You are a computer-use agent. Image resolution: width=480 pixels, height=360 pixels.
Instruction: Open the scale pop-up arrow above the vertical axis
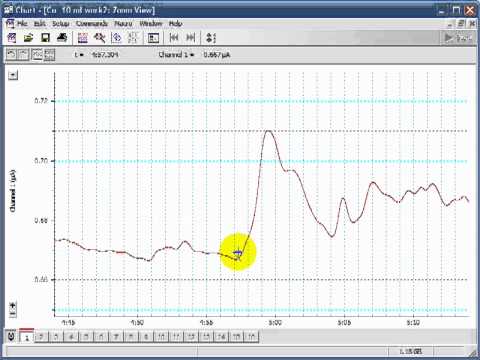pyautogui.click(x=13, y=75)
